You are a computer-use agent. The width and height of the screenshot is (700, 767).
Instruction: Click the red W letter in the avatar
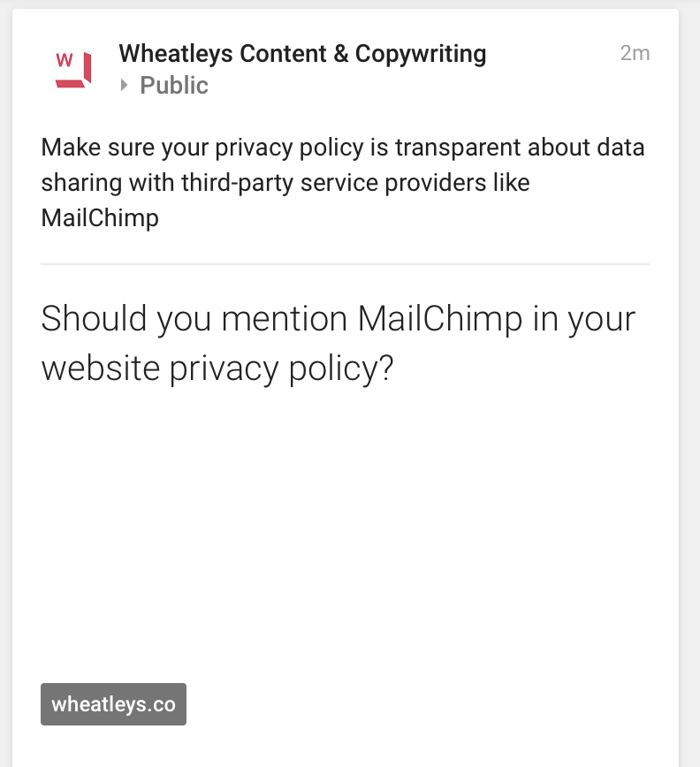coord(65,60)
